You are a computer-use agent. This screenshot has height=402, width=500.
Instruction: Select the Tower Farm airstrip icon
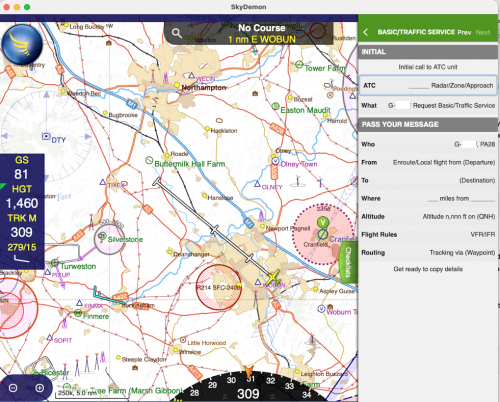[x=299, y=64]
